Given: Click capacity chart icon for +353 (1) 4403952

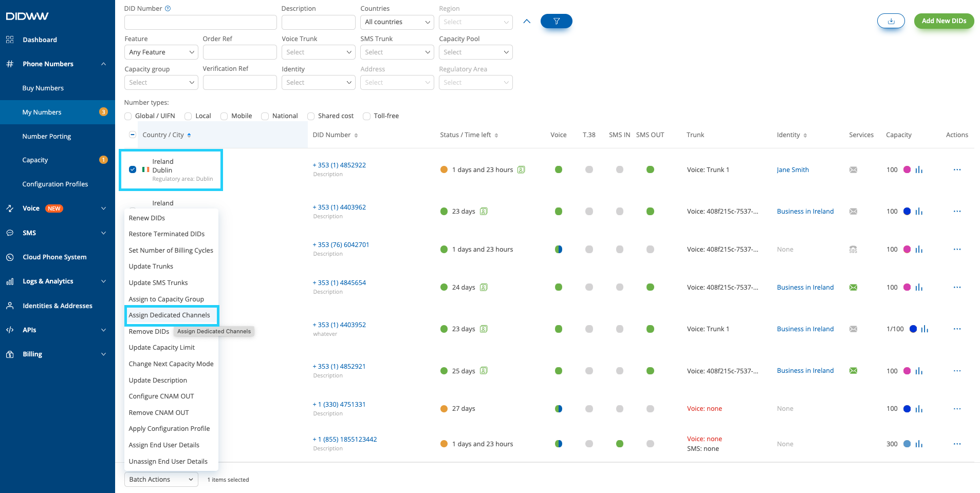Looking at the screenshot, I should click(x=924, y=329).
